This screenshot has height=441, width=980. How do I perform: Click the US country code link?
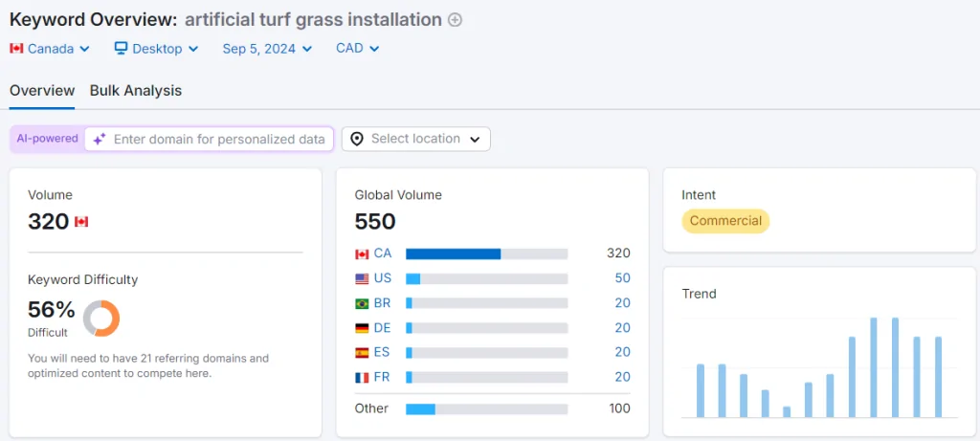pos(383,278)
